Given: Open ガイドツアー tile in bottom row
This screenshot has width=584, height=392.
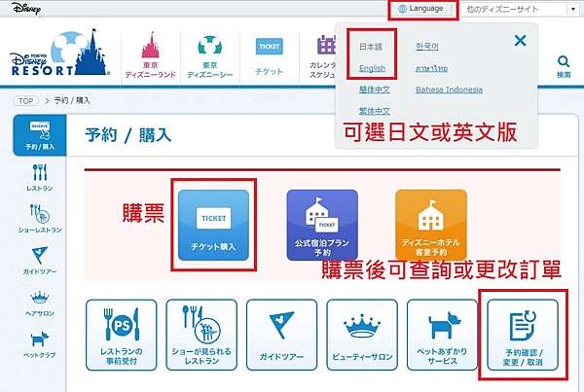Looking at the screenshot, I should pos(282,335).
